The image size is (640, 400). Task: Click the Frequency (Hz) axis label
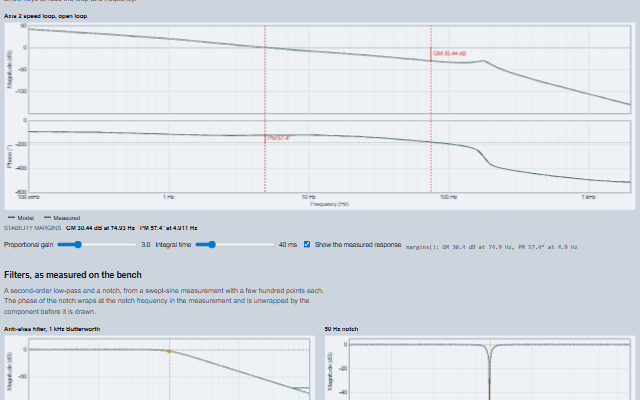pyautogui.click(x=329, y=204)
